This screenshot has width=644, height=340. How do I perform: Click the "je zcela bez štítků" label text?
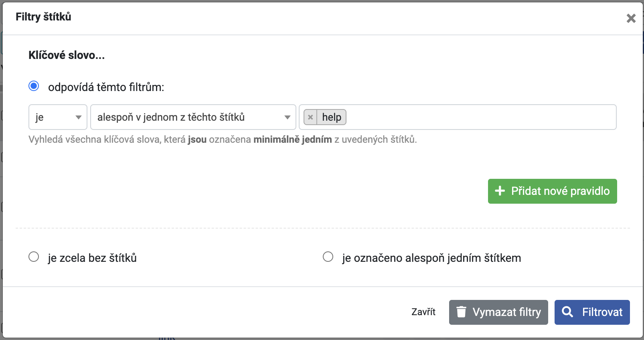(x=92, y=258)
